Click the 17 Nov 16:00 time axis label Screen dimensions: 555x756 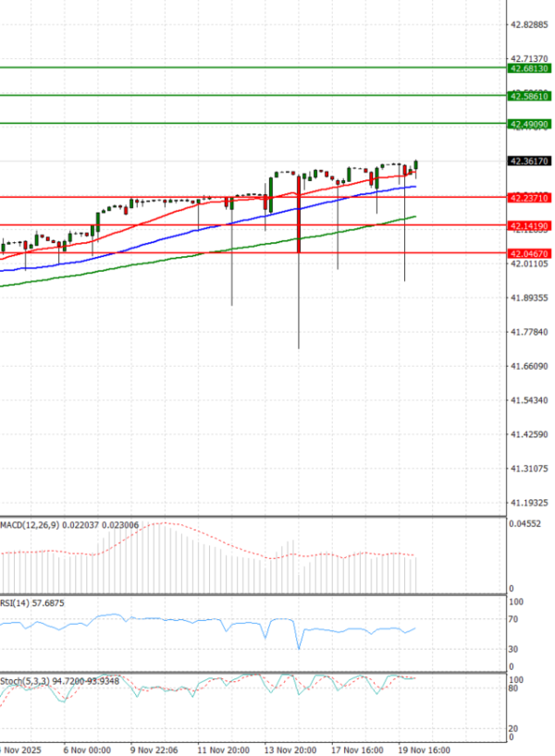357,749
